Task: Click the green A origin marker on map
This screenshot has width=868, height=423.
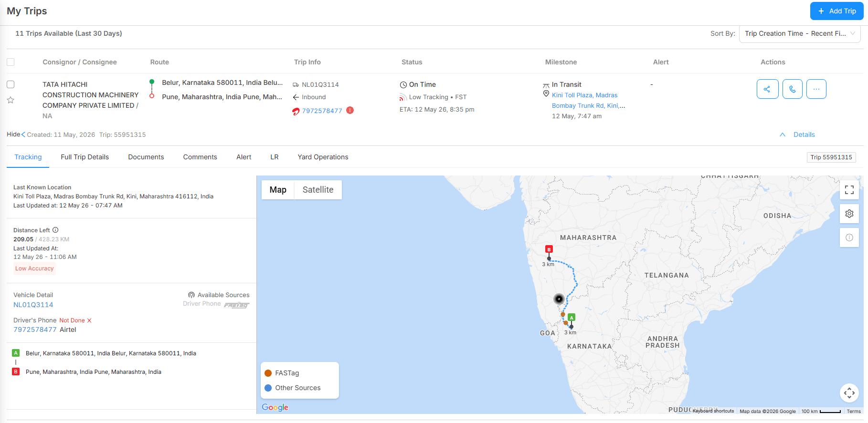Action: (572, 317)
